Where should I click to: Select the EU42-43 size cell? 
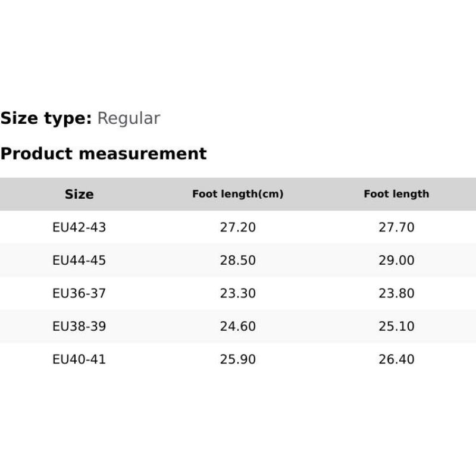79,227
